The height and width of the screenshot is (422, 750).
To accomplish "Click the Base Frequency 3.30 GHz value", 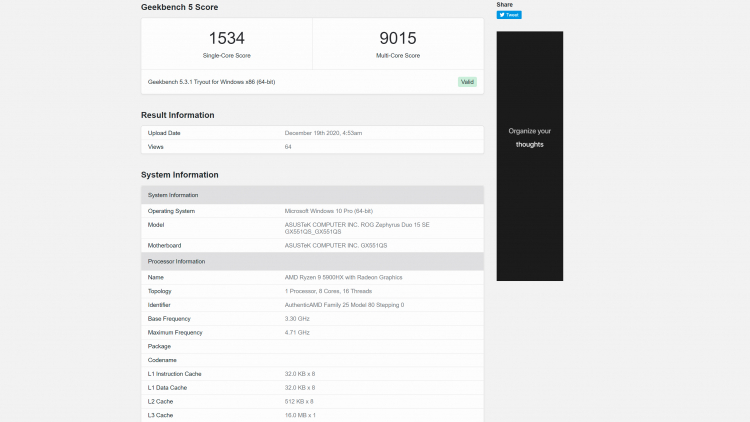I will [297, 317].
